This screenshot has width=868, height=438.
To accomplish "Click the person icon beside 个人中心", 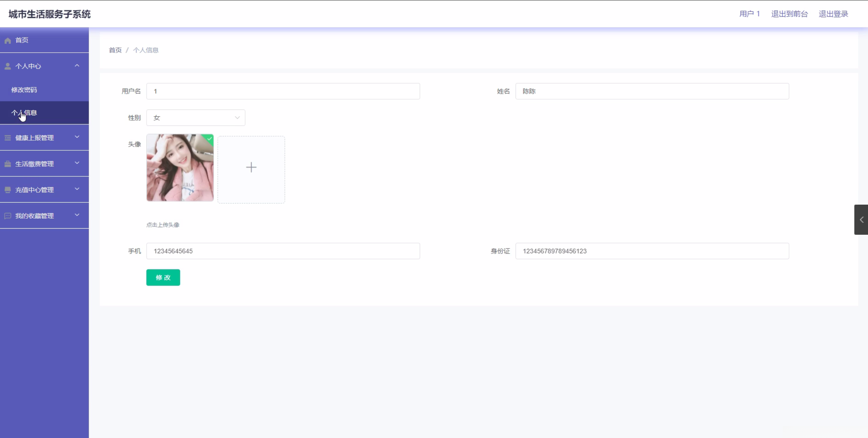I will (8, 66).
